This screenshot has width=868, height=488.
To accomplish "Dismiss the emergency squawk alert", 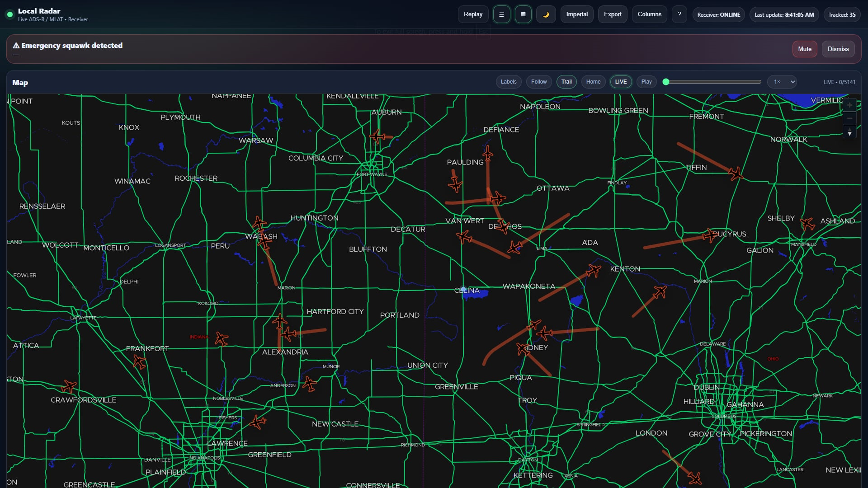I will click(838, 49).
